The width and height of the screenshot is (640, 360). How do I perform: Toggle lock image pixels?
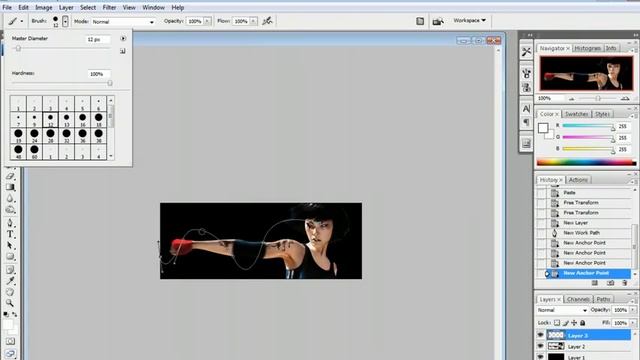tap(565, 323)
